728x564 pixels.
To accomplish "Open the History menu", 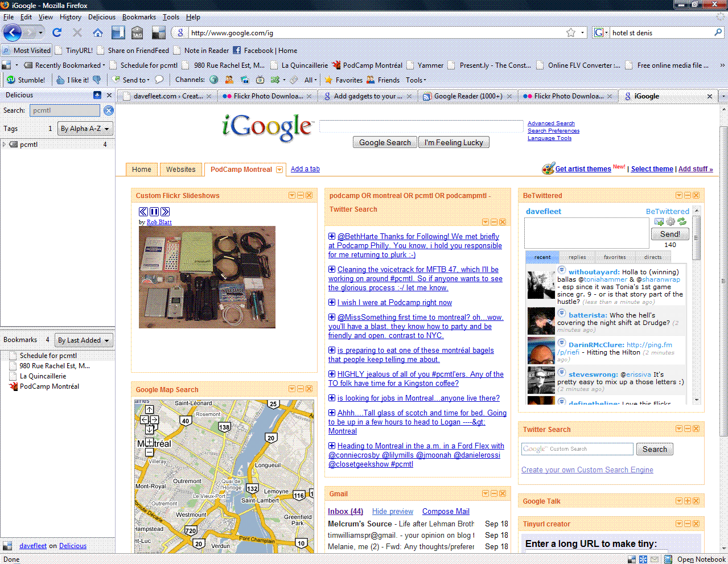I will point(71,17).
